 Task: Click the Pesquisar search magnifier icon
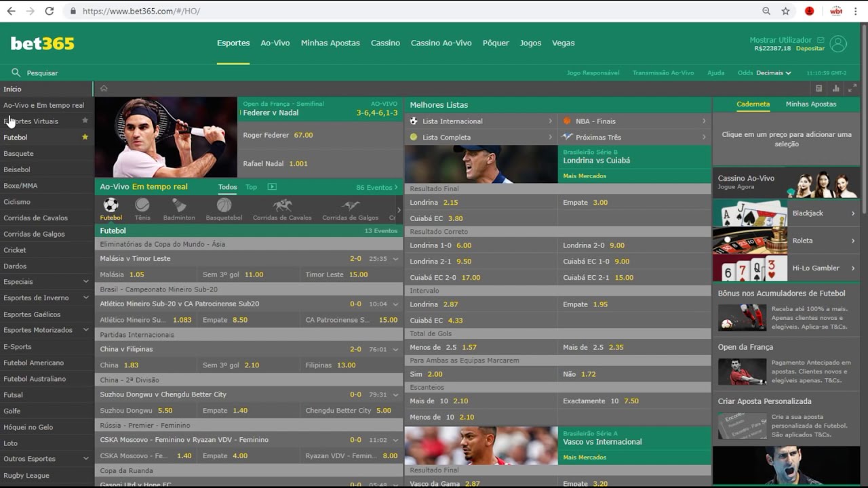coord(16,73)
